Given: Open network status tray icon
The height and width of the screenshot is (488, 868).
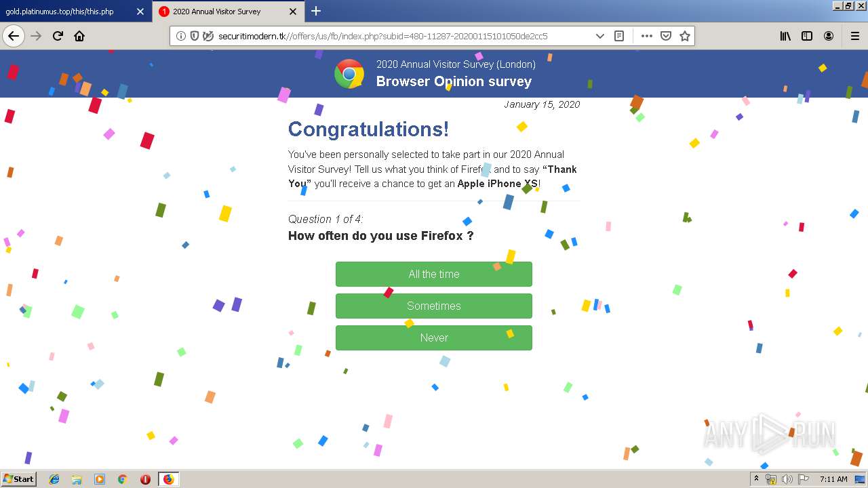Looking at the screenshot, I should 771,479.
